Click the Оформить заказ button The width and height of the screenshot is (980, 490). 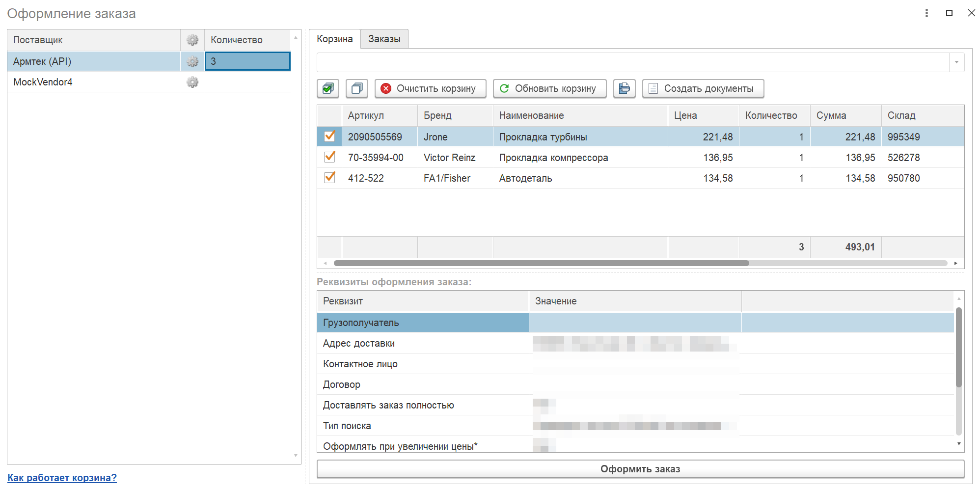coord(640,469)
